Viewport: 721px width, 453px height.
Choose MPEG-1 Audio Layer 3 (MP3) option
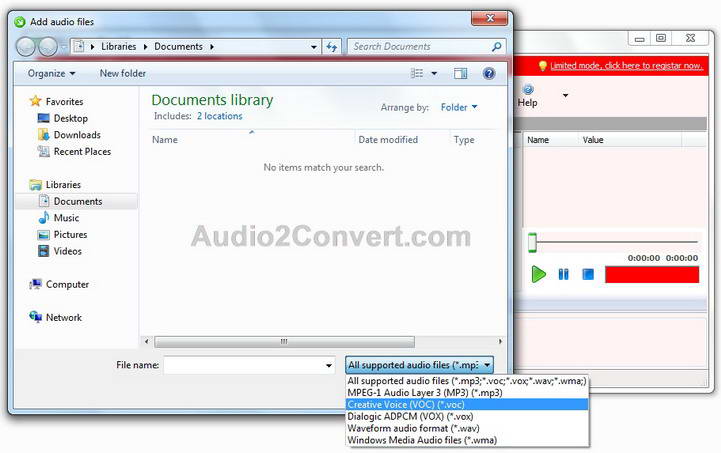[x=467, y=393]
